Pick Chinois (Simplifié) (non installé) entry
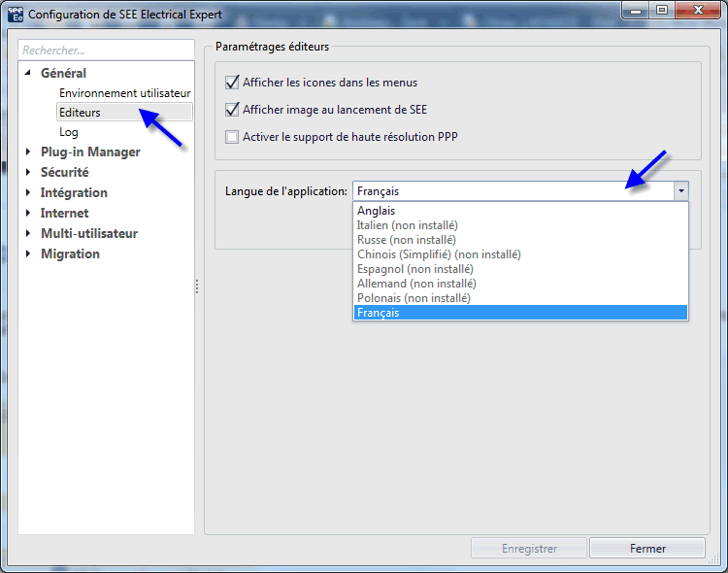728x573 pixels. coord(520,254)
